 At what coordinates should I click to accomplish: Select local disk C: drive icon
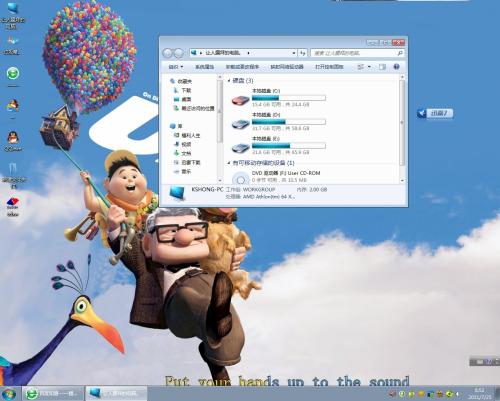pyautogui.click(x=240, y=100)
